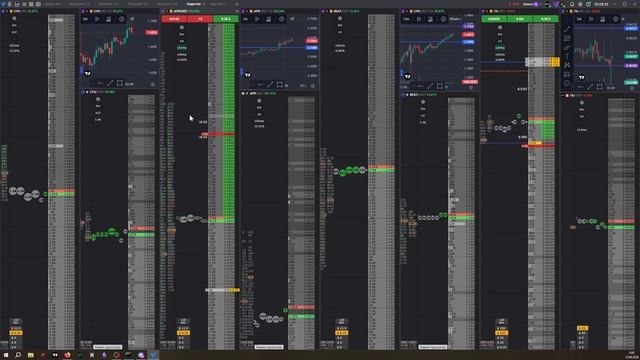Image resolution: width=640 pixels, height=360 pixels.
Task: Click the blue price label on the APR chart axis
Action: [312, 48]
